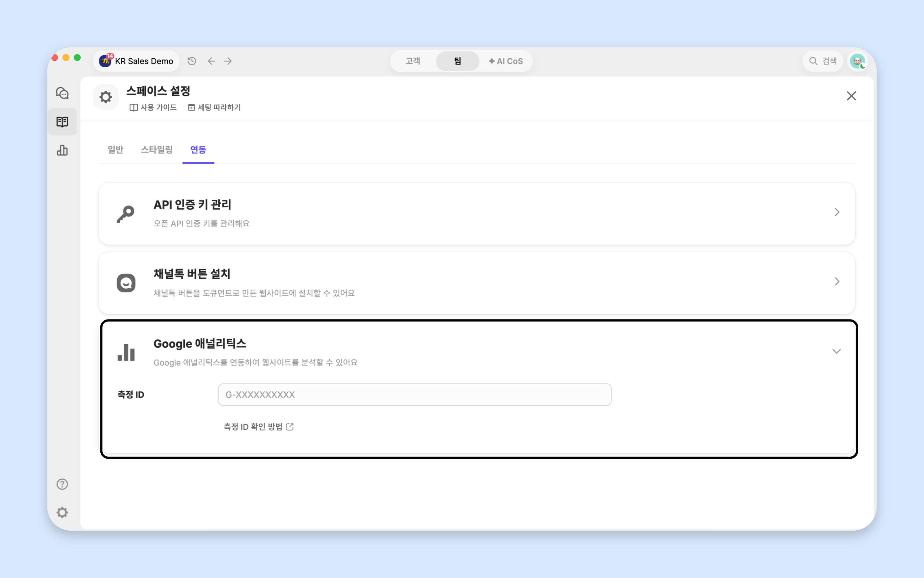
Task: Open the AI CoS view
Action: pyautogui.click(x=506, y=61)
